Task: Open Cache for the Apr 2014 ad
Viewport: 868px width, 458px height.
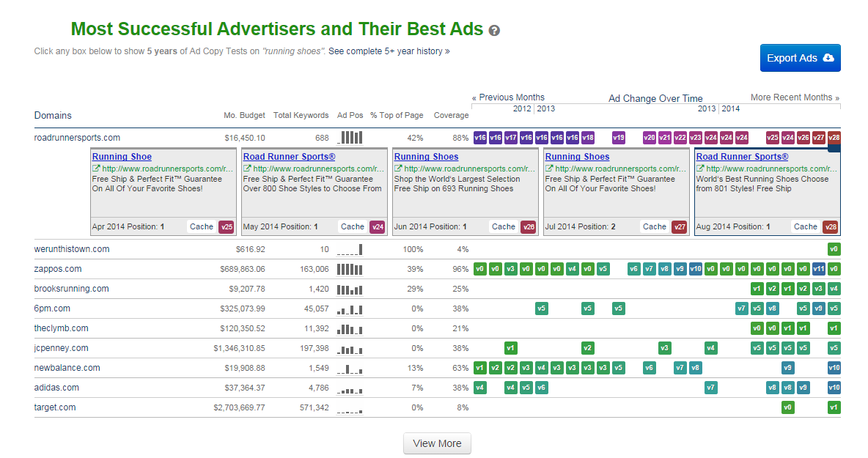Action: [x=202, y=226]
